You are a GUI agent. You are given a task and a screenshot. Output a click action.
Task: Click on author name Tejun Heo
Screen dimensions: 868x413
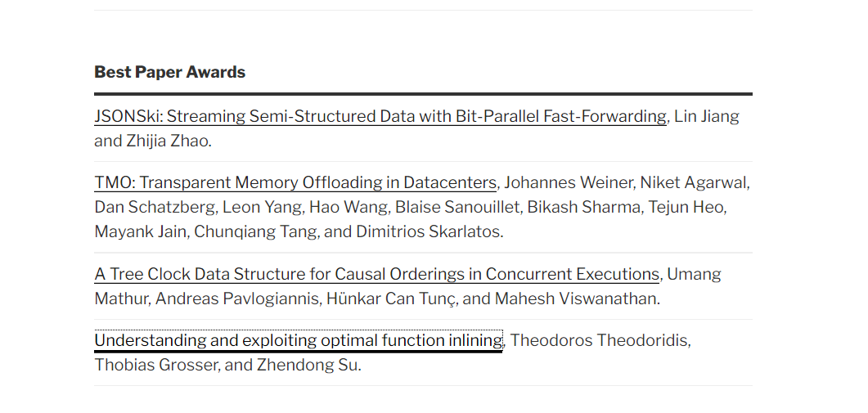pyautogui.click(x=686, y=207)
